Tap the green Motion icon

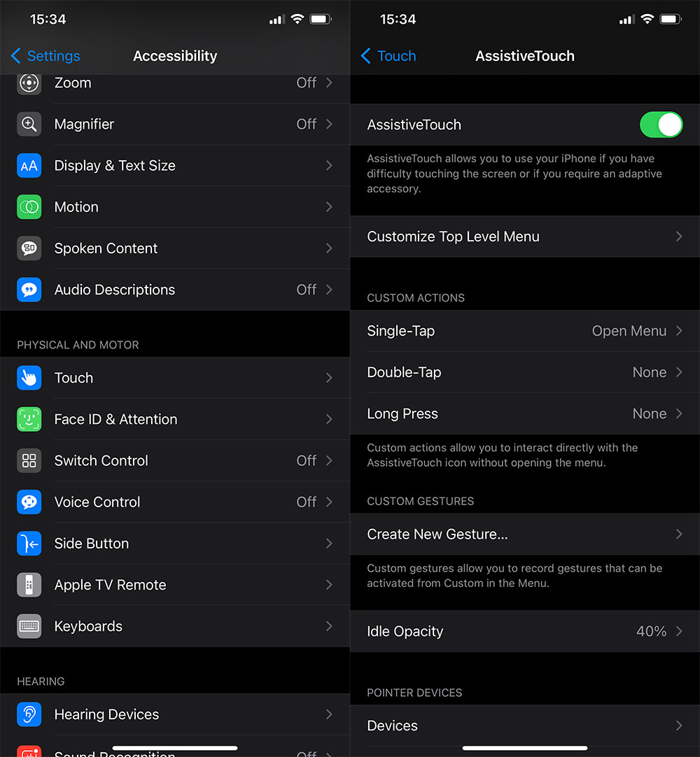point(29,207)
